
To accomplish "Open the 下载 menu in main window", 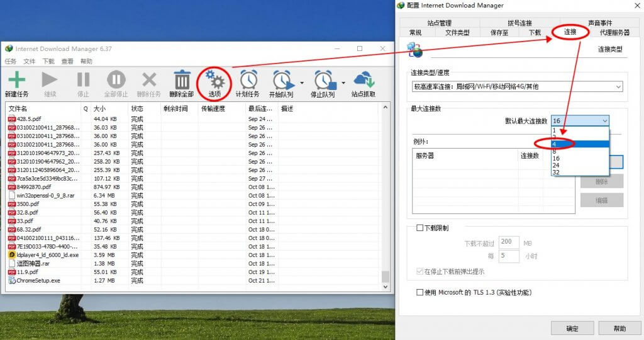I will 48,61.
